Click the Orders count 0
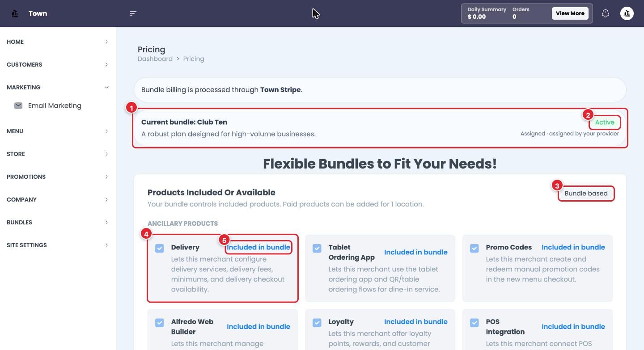644x350 pixels. click(514, 17)
